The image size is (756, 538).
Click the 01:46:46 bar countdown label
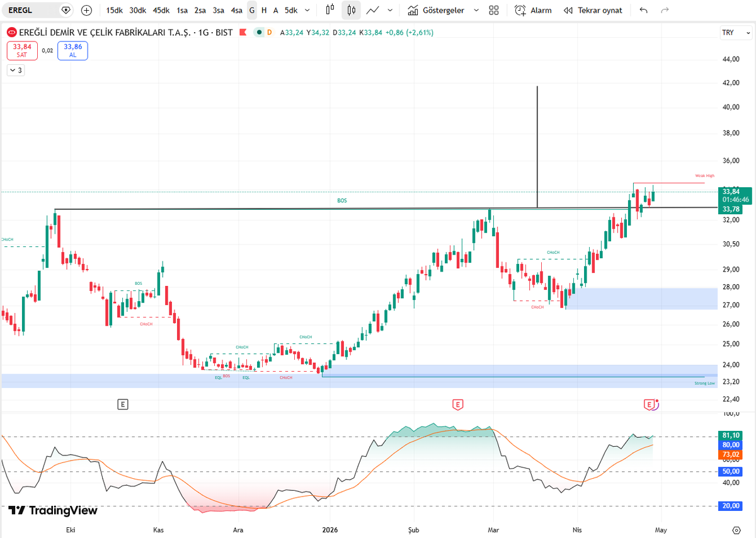pos(736,200)
